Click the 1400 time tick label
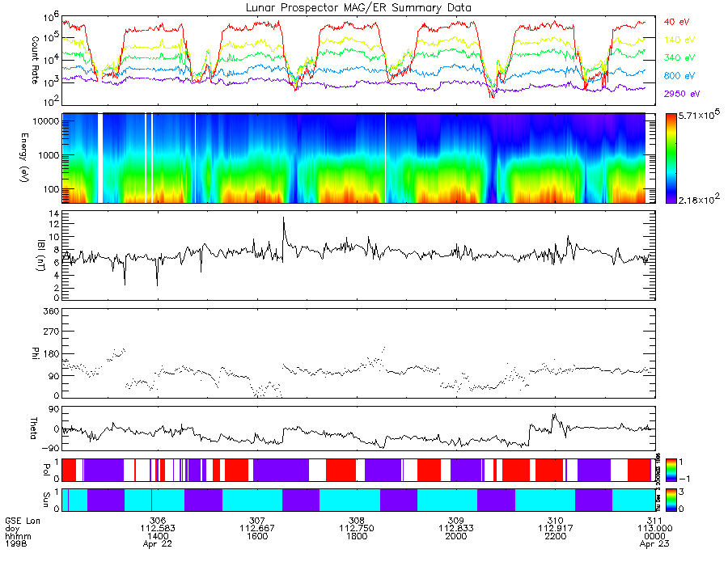 (x=158, y=536)
